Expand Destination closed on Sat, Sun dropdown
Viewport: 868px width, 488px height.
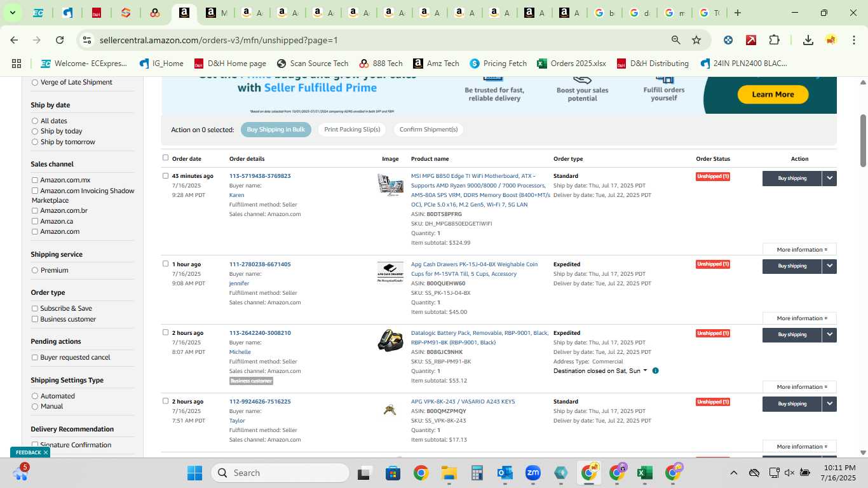point(600,371)
